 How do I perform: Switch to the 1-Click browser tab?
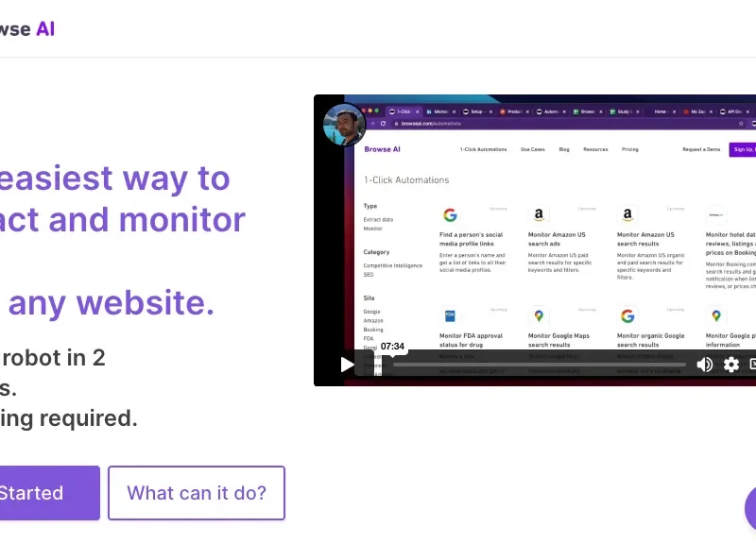[x=404, y=110]
